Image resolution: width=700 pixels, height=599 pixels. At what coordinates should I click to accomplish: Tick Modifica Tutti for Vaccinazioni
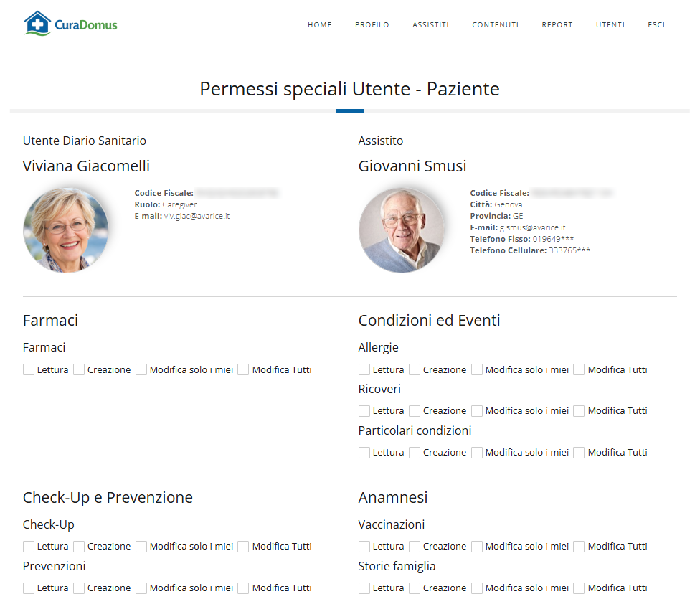(579, 547)
